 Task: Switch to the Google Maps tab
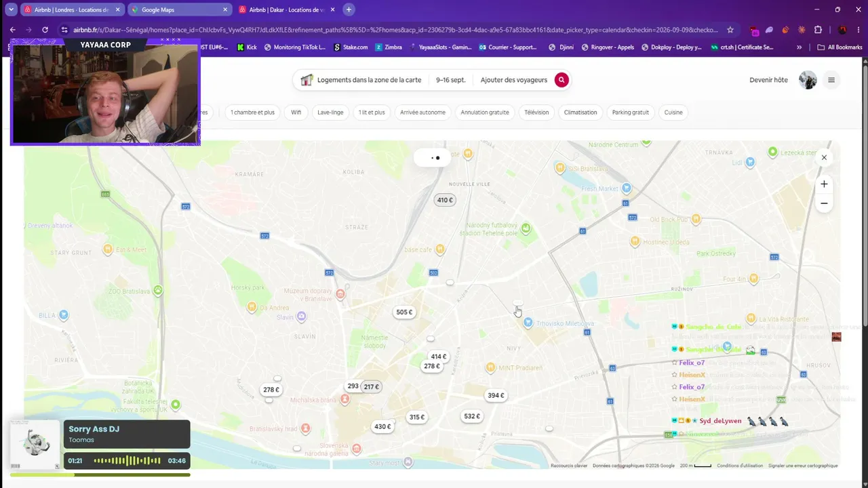coord(179,9)
